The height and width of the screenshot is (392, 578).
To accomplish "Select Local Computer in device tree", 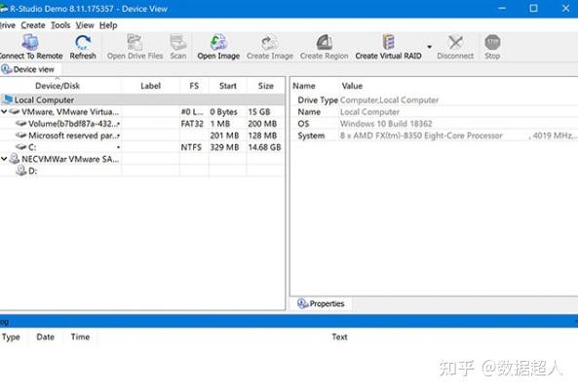I will (44, 99).
